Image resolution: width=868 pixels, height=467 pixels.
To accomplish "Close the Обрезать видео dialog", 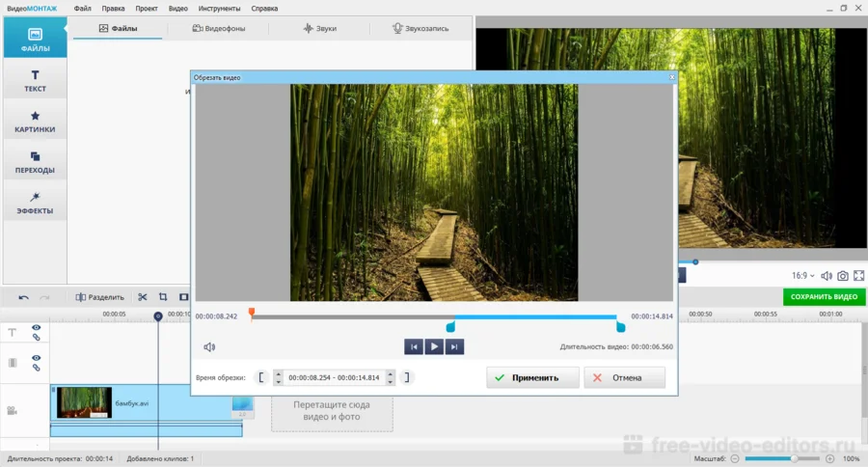I will (672, 77).
